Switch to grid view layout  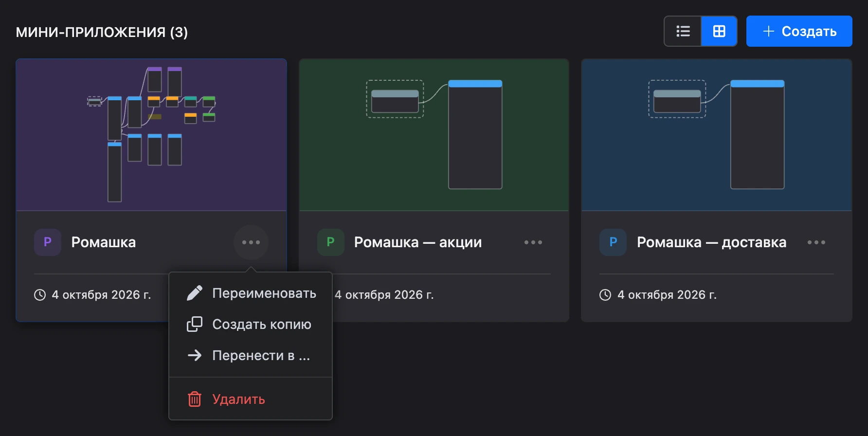click(719, 31)
